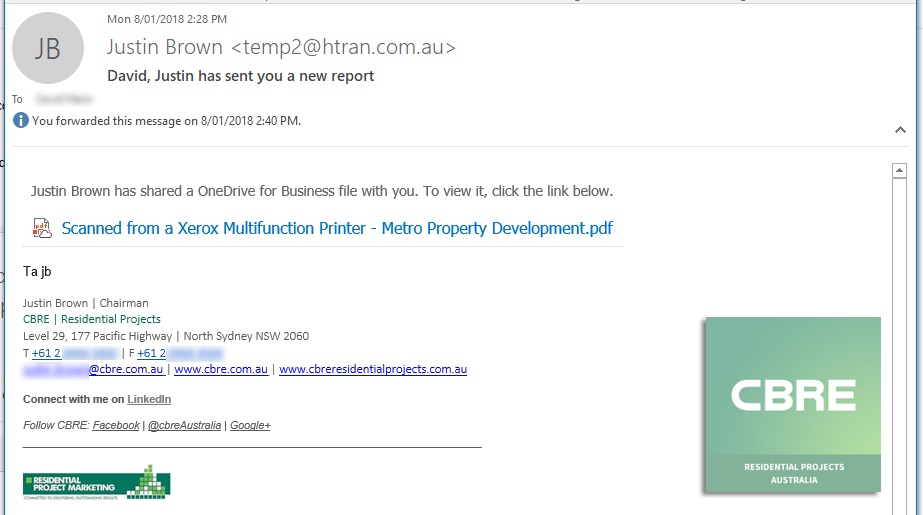Visit www.cbreresidentialprojects.com.au link
The width and height of the screenshot is (923, 515).
coord(373,369)
